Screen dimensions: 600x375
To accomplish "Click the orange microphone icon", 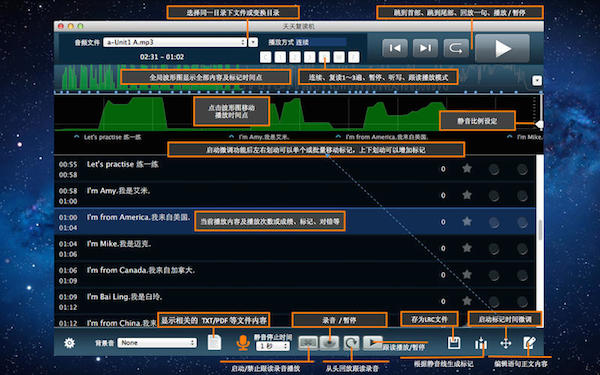I will pos(243,343).
